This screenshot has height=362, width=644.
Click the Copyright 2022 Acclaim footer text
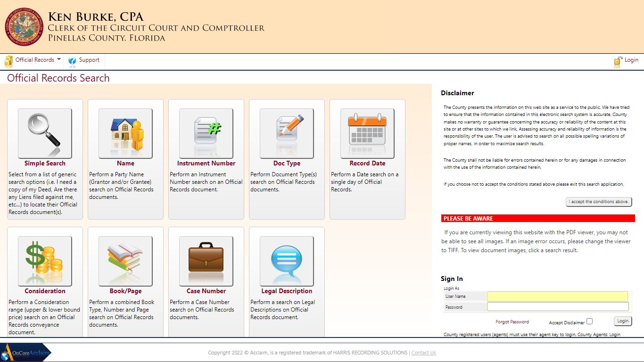coord(309,353)
